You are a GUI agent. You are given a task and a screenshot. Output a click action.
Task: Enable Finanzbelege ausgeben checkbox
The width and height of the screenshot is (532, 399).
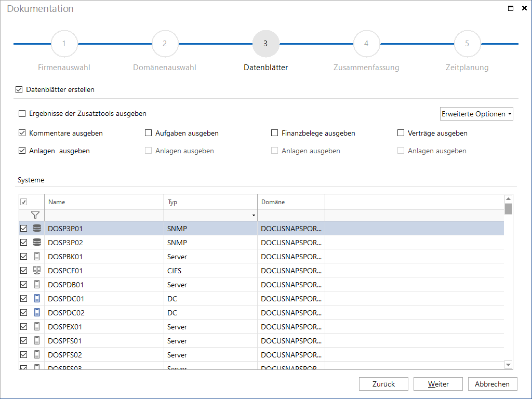pos(274,133)
